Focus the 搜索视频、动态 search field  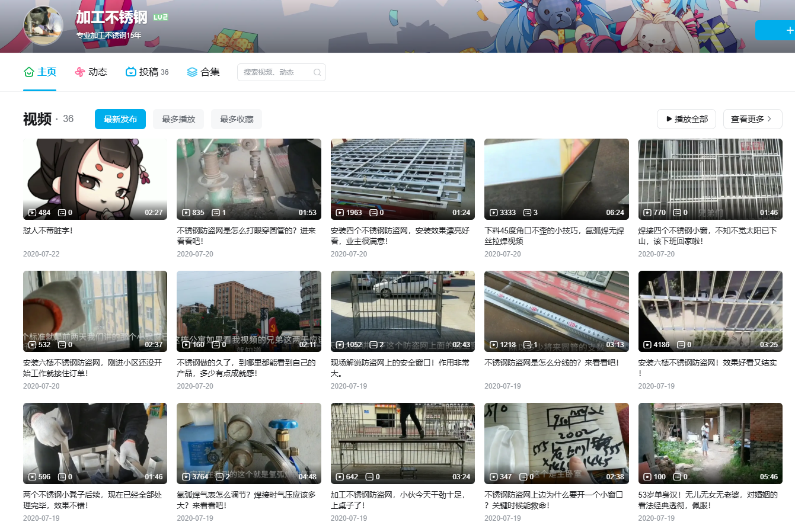pos(282,72)
